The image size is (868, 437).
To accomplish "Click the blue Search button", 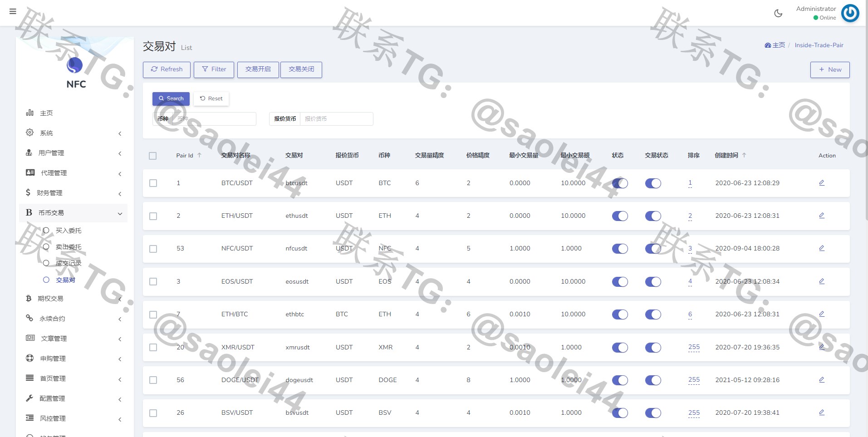I will [171, 98].
